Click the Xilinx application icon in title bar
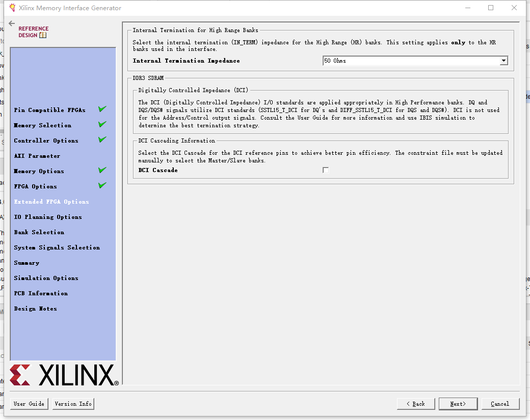This screenshot has height=420, width=530. click(12, 8)
